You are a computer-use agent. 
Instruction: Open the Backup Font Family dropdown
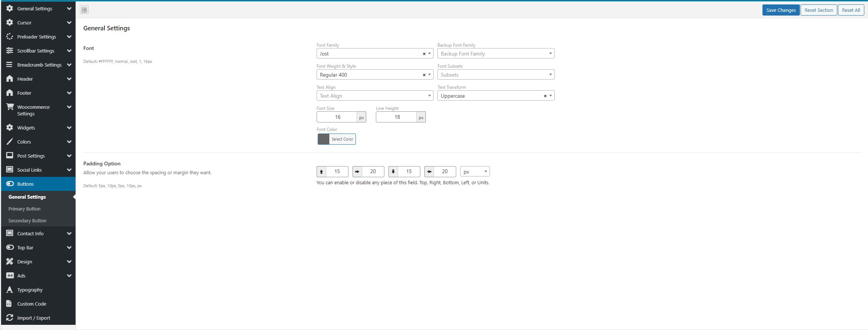click(495, 54)
